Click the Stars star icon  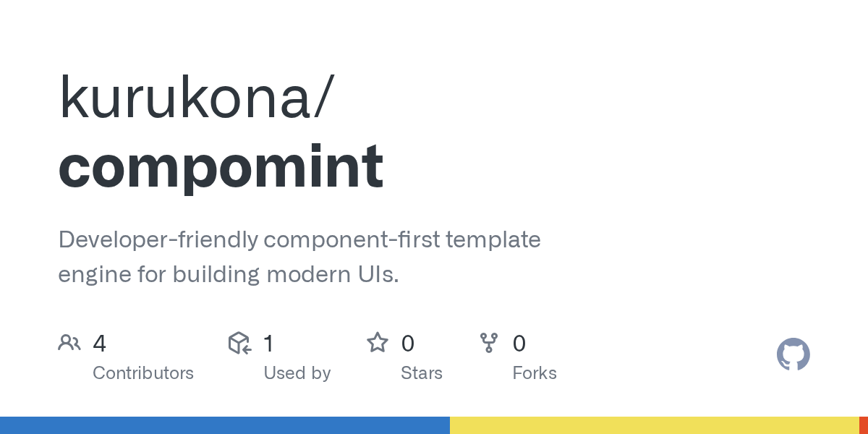pos(378,343)
